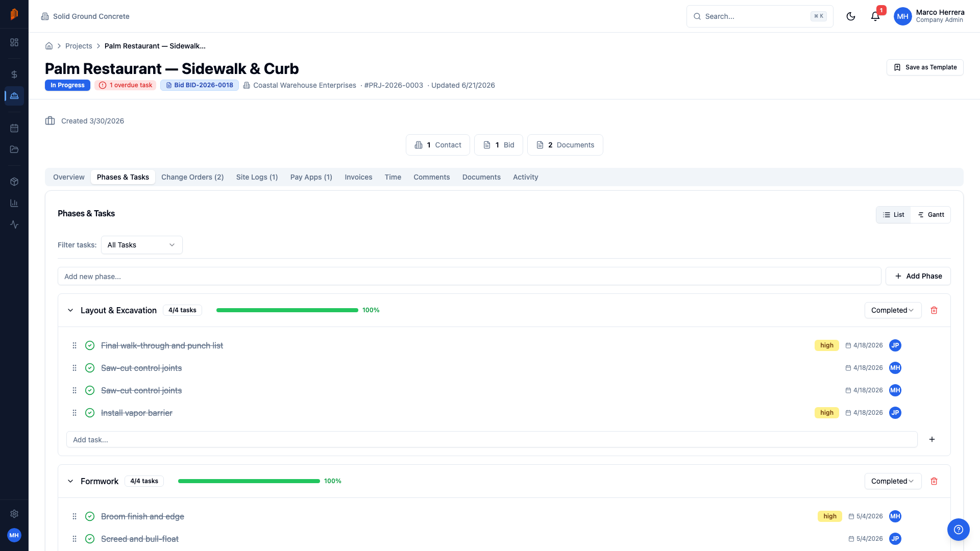Open Layout & Excavation Completed status dropdown
Screen dimensions: 980x551
pyautogui.click(x=893, y=310)
